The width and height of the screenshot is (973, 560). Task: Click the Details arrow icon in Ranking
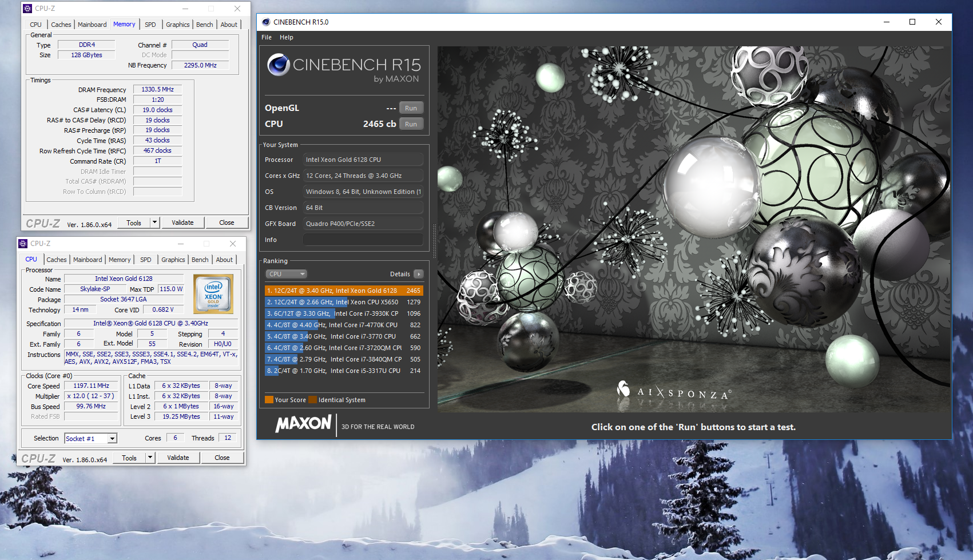419,274
